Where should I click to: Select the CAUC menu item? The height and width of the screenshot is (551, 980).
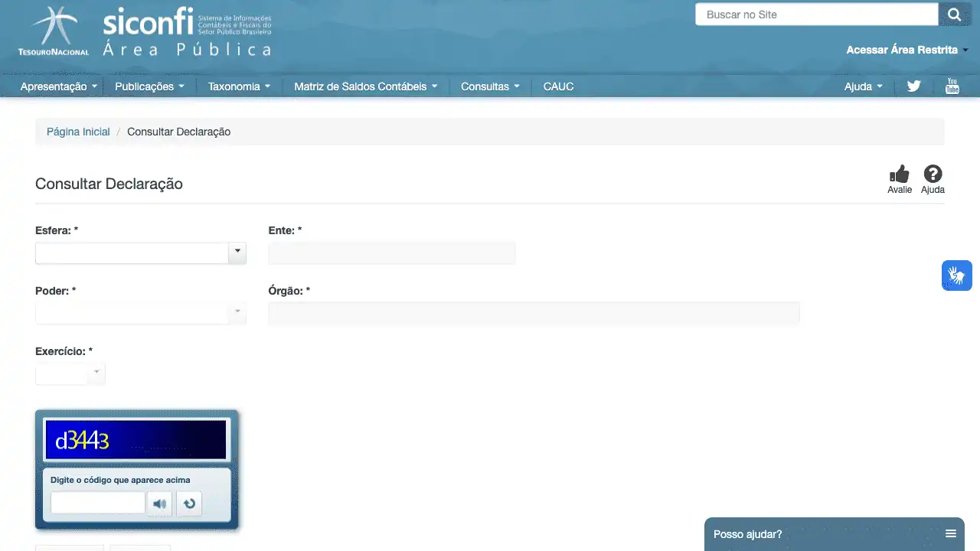coord(558,86)
